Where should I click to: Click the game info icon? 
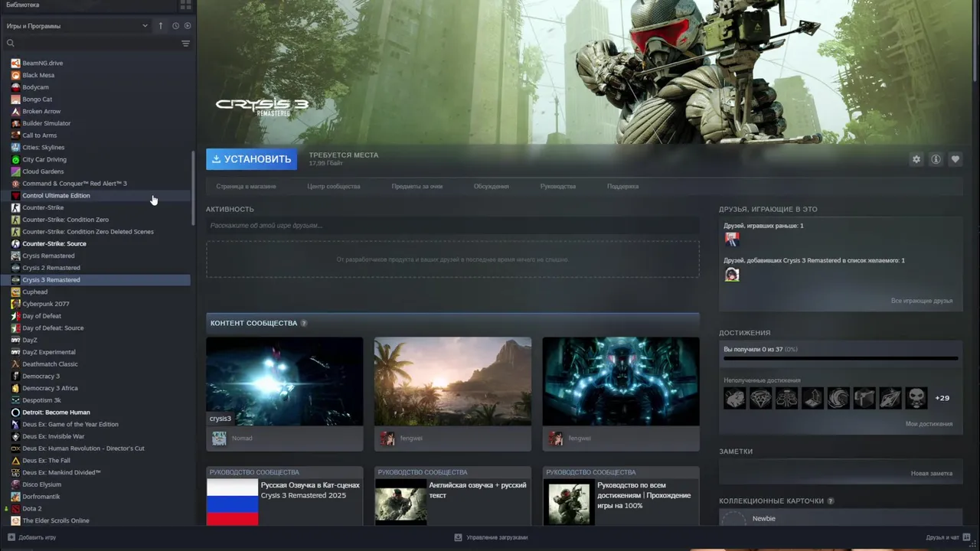click(x=936, y=159)
